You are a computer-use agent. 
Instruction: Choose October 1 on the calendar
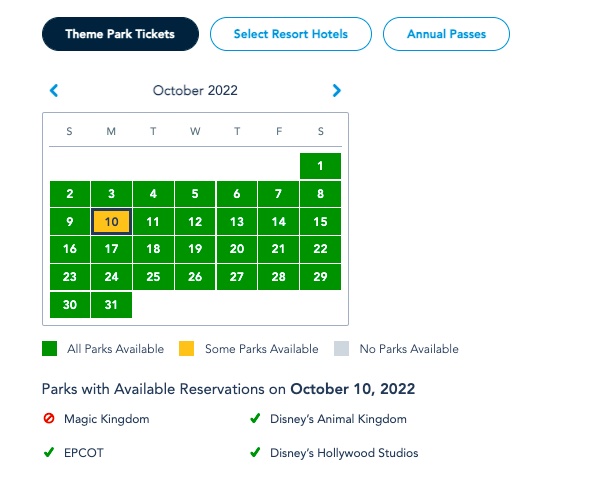pos(320,166)
